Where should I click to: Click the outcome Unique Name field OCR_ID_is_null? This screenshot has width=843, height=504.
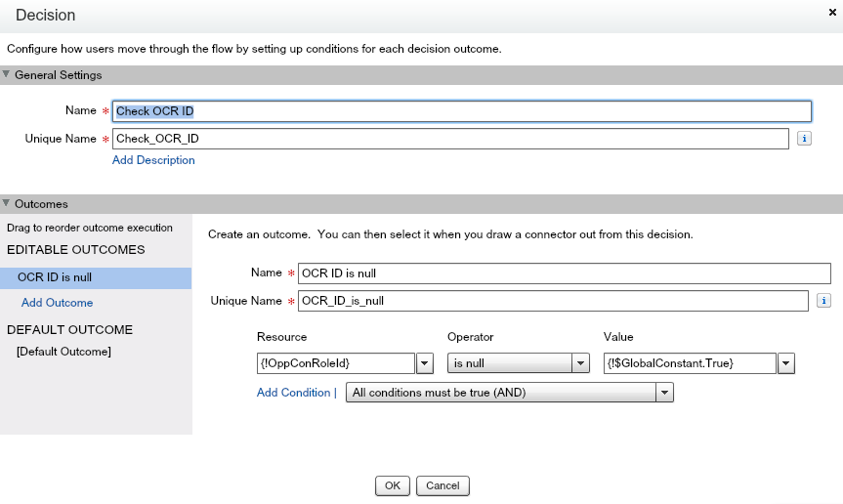[x=553, y=301]
